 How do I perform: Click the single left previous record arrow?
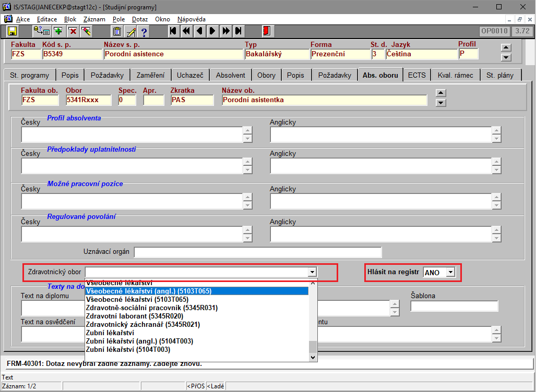(x=199, y=31)
